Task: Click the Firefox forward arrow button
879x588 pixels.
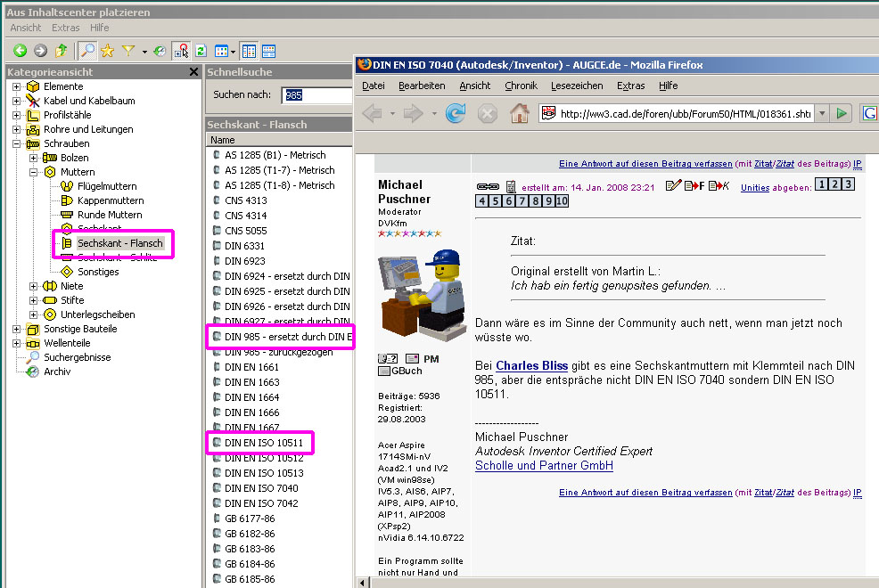Action: 413,114
